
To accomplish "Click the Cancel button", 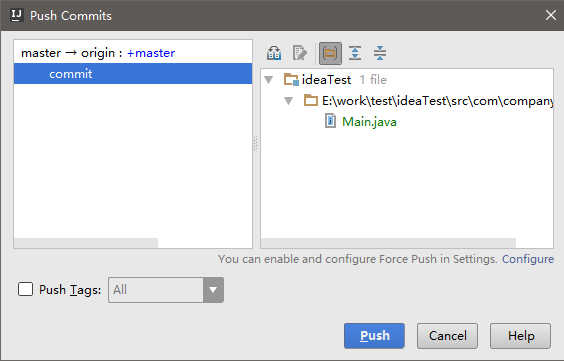I will (447, 336).
